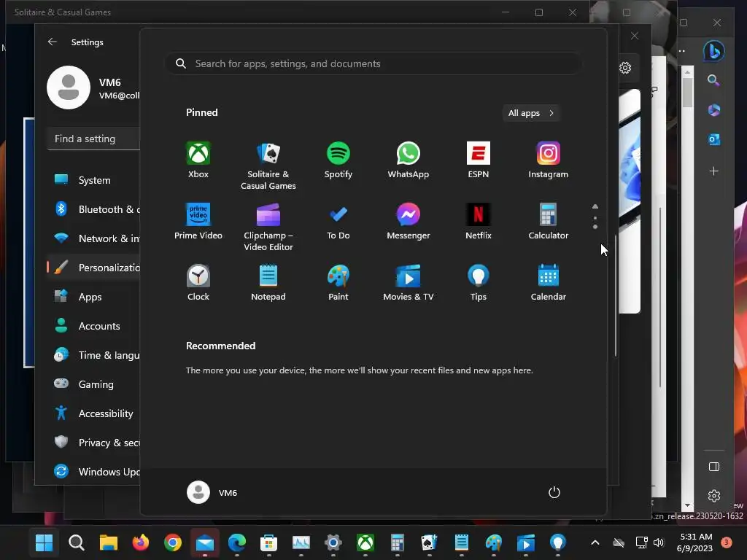Open Privacy & security settings
This screenshot has width=747, height=560.
(94, 443)
